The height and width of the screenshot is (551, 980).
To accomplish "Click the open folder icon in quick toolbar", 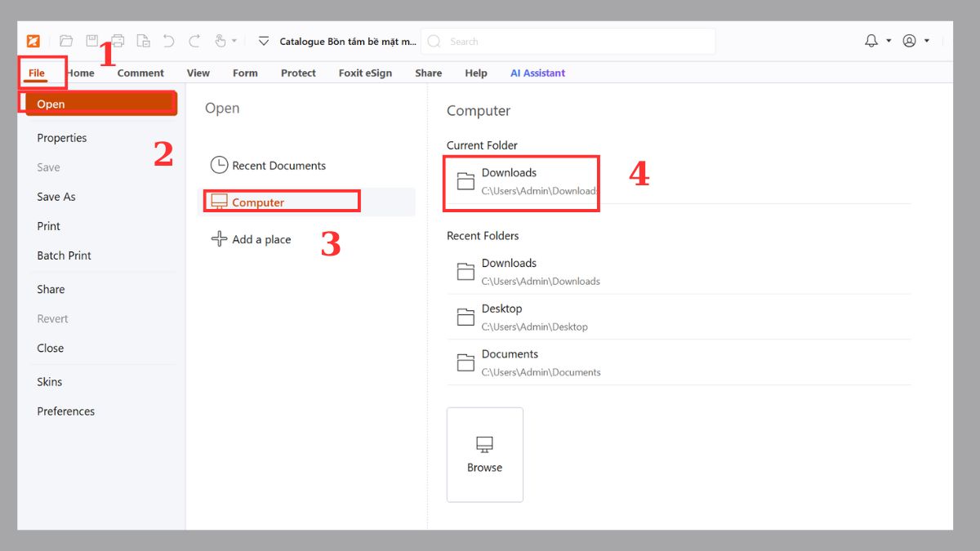I will coord(66,41).
